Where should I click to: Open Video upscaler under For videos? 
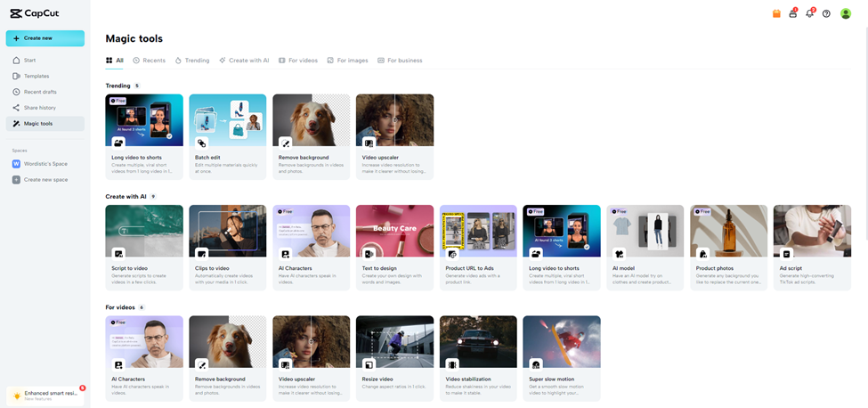coord(311,341)
